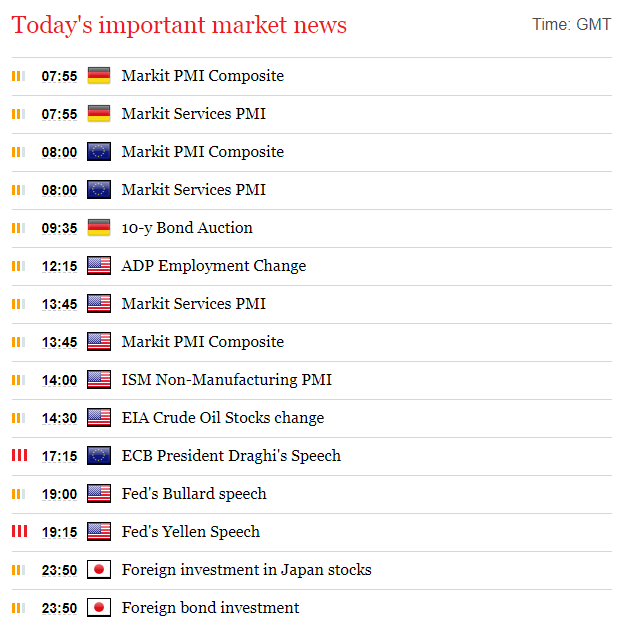
Task: Open Fed's Bullard speech entry
Action: click(x=194, y=494)
